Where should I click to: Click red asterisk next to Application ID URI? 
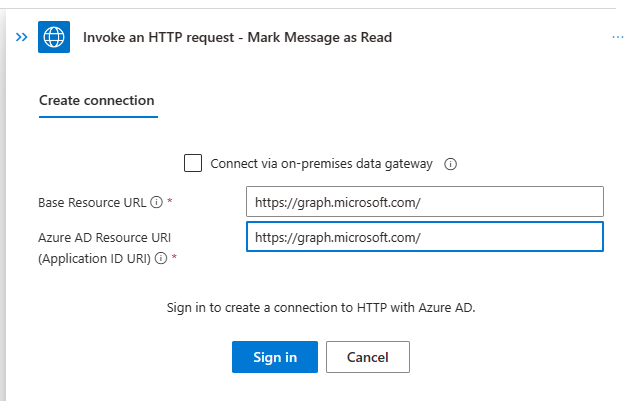[174, 257]
